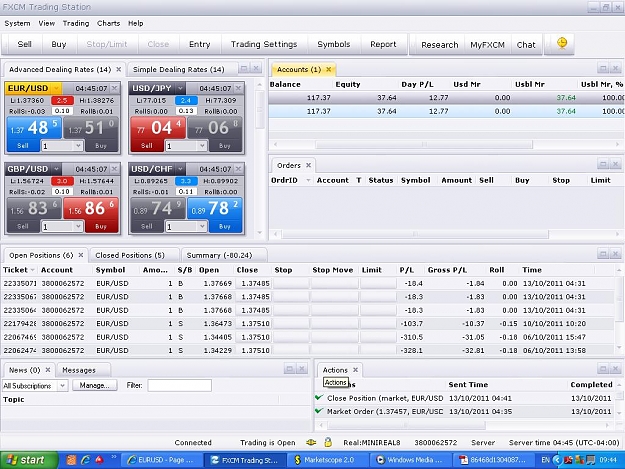Click the Chat toolbar button
The image size is (625, 469).
526,45
